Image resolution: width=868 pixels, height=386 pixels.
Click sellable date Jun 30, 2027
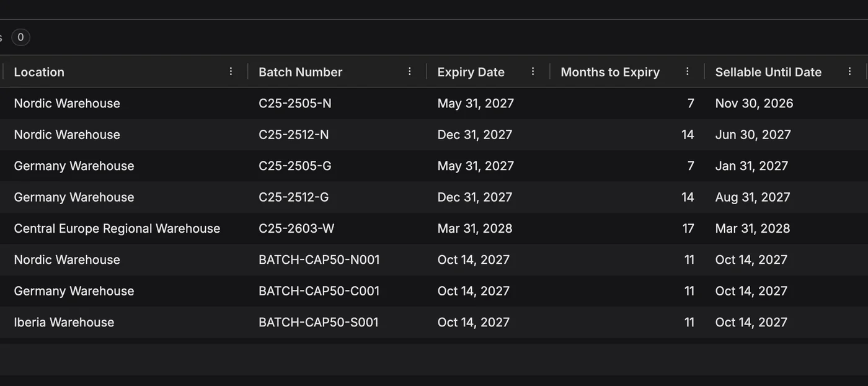click(753, 135)
